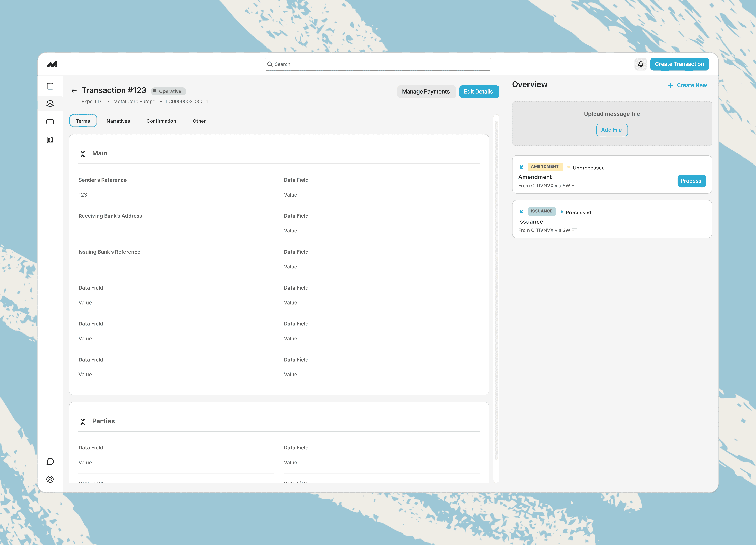The width and height of the screenshot is (756, 545).
Task: Collapse the Parties section
Action: (83, 422)
